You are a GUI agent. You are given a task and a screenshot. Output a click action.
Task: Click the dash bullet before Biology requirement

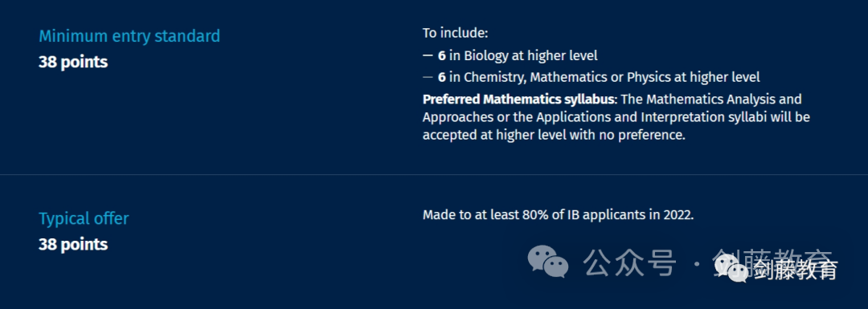click(428, 55)
